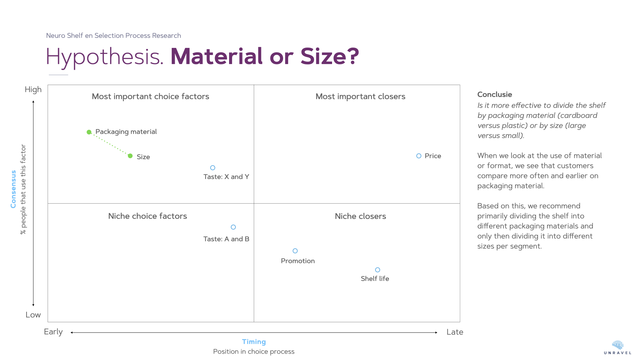This screenshot has height=362, width=644.
Task: Select the Taste: A and B circle
Action: (x=233, y=227)
